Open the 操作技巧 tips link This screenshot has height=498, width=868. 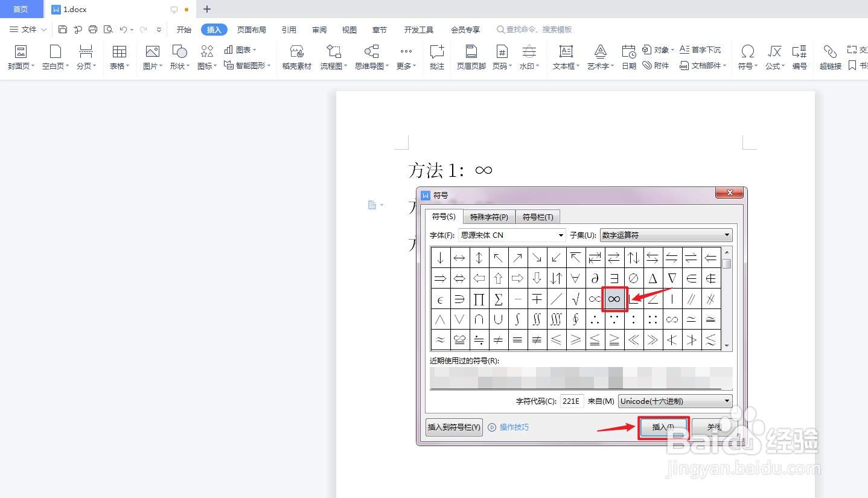click(508, 427)
